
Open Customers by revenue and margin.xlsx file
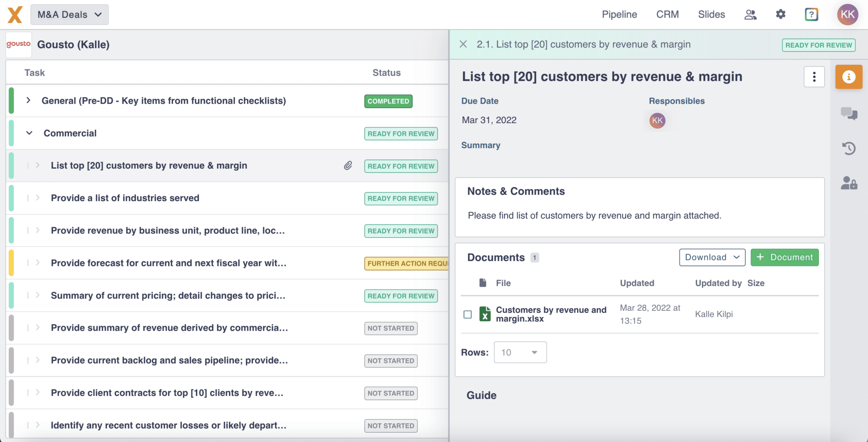pos(551,314)
